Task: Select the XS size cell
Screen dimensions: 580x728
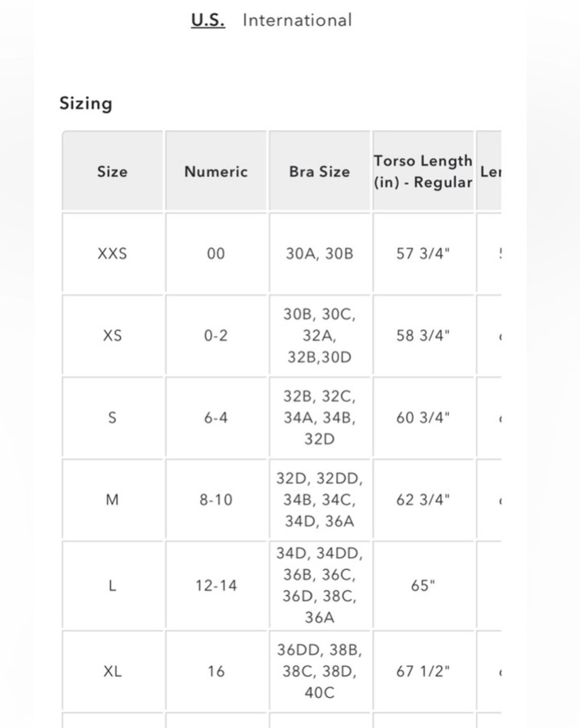Action: [113, 336]
